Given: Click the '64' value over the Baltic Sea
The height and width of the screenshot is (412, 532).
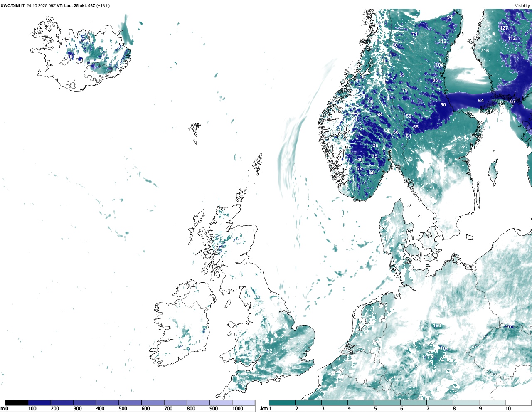Looking at the screenshot, I should click(x=481, y=101).
